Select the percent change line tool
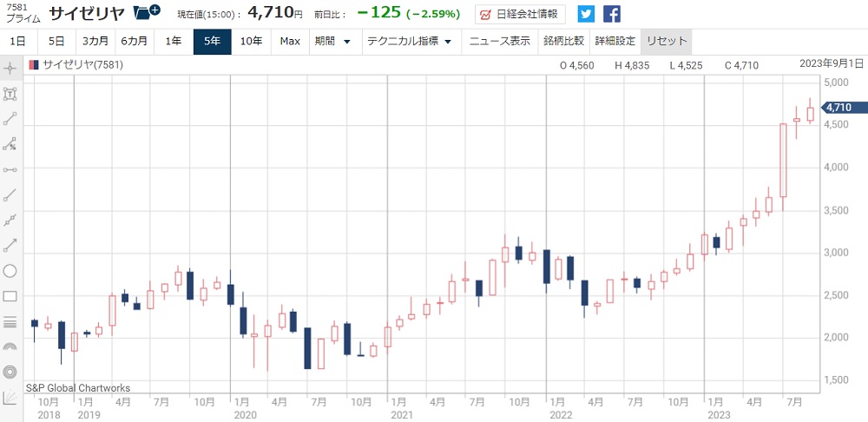The width and height of the screenshot is (868, 422). 10,144
